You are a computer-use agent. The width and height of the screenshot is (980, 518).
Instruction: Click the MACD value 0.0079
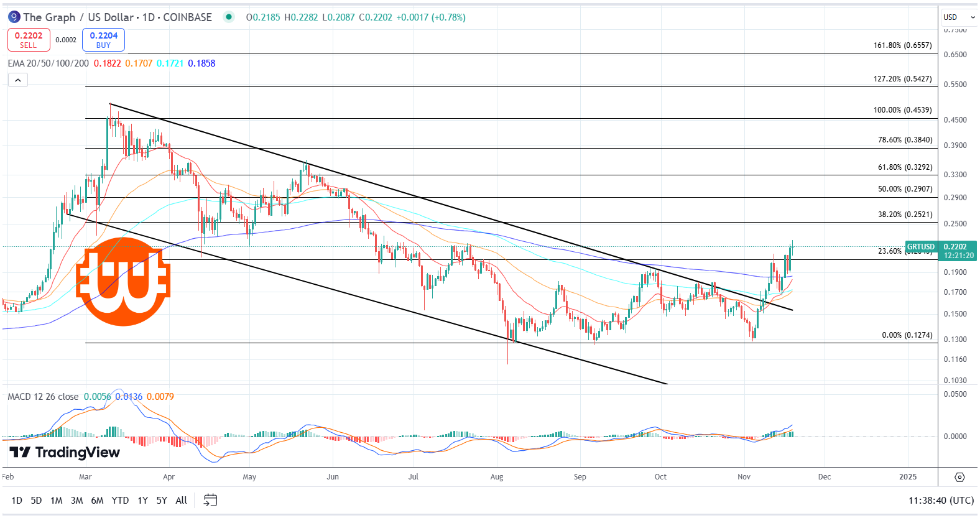[x=160, y=397]
